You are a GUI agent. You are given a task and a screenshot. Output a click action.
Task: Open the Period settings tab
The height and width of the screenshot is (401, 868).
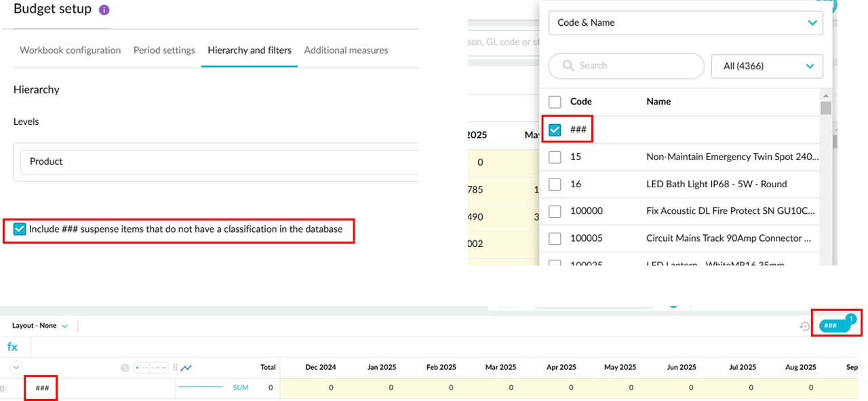pyautogui.click(x=164, y=50)
